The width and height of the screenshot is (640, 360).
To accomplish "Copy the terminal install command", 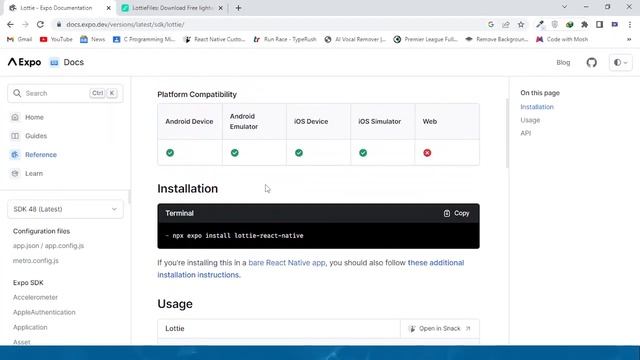I will tap(456, 213).
